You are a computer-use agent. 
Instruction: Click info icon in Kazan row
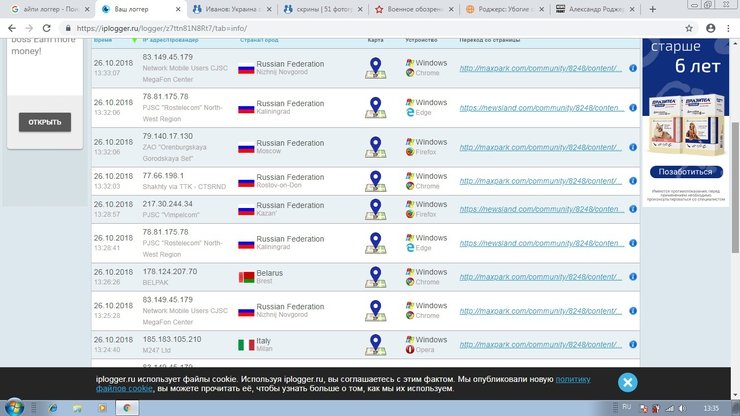coord(632,210)
